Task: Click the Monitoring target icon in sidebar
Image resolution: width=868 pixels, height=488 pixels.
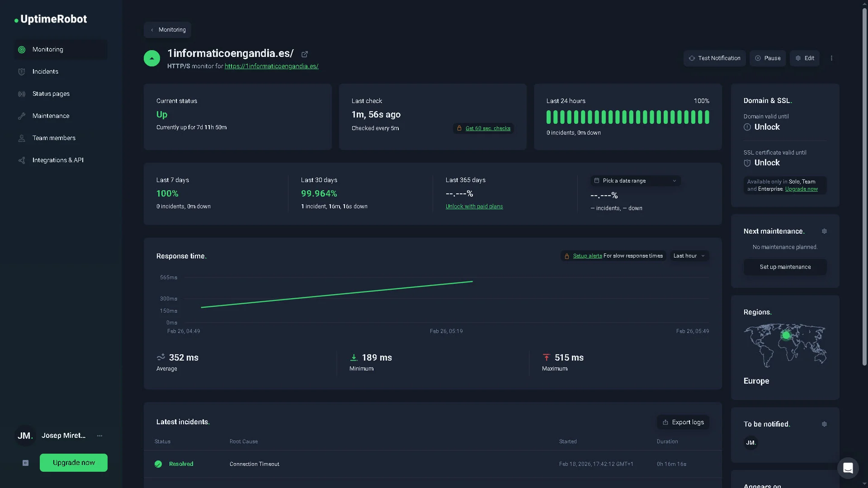Action: (22, 50)
